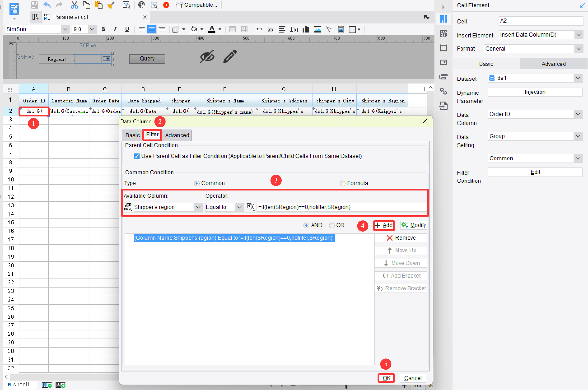Screen dimensions: 588x390
Task: Switch condition joining to OR
Action: click(332, 225)
